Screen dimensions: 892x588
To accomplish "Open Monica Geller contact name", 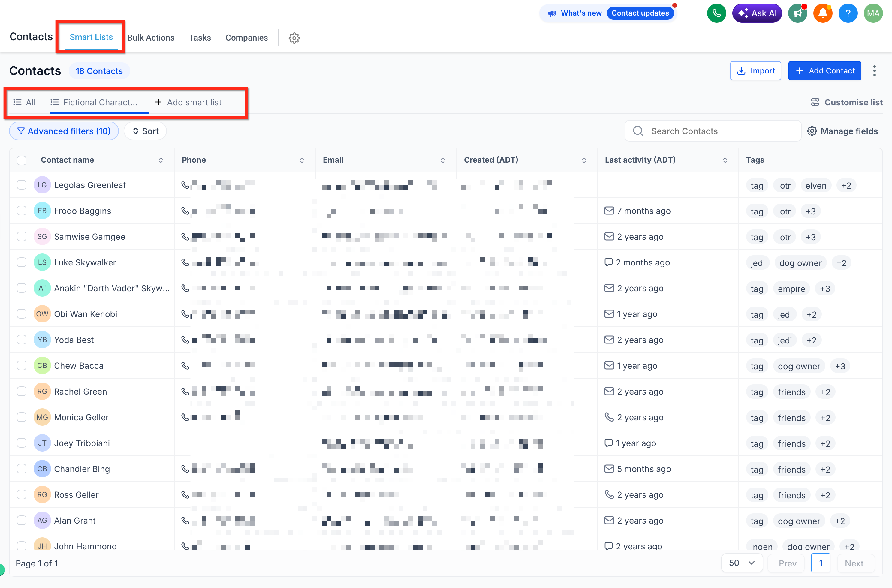I will 81,417.
